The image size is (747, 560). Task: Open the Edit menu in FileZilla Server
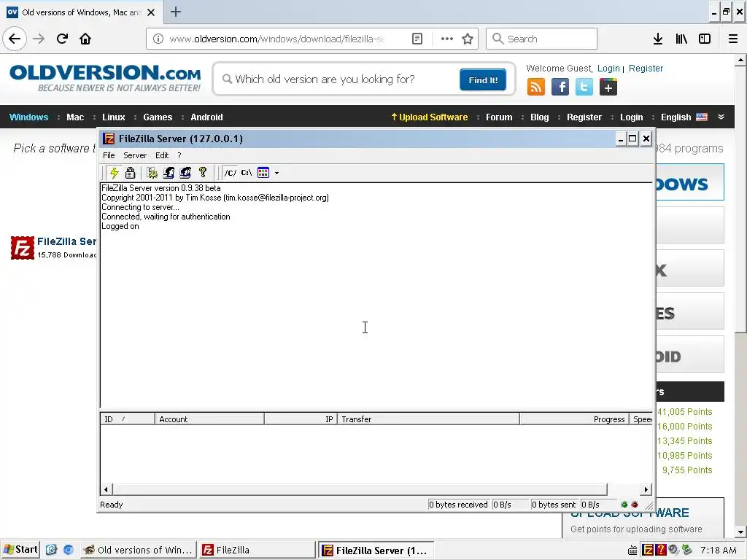pyautogui.click(x=162, y=155)
